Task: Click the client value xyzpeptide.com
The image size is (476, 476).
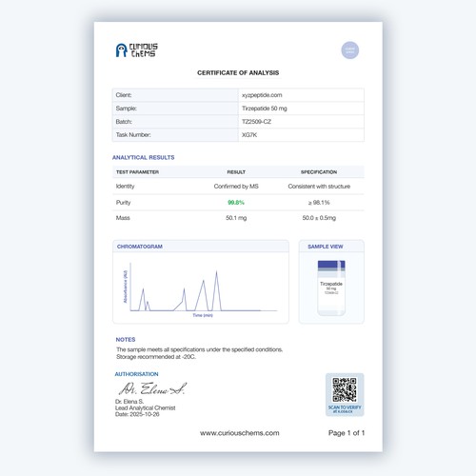Action: [x=262, y=95]
